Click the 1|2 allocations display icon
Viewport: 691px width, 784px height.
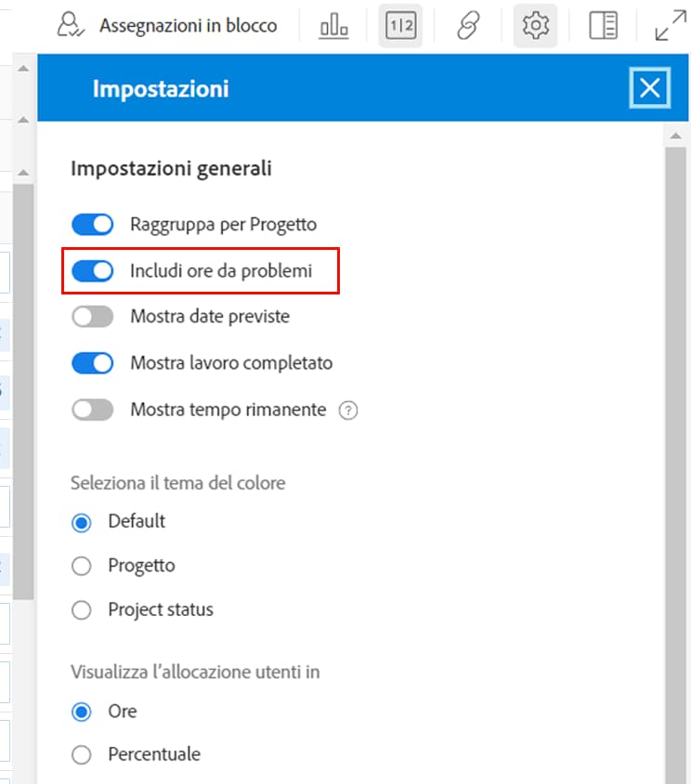[x=400, y=25]
